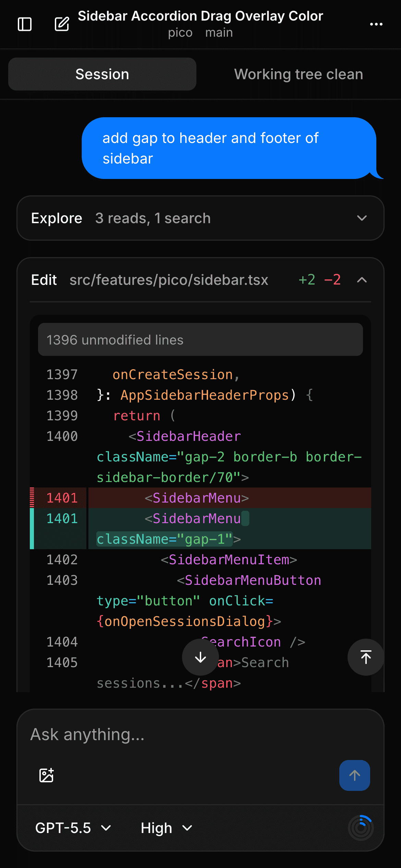Start a new session with compose icon
The image size is (401, 868).
point(62,24)
